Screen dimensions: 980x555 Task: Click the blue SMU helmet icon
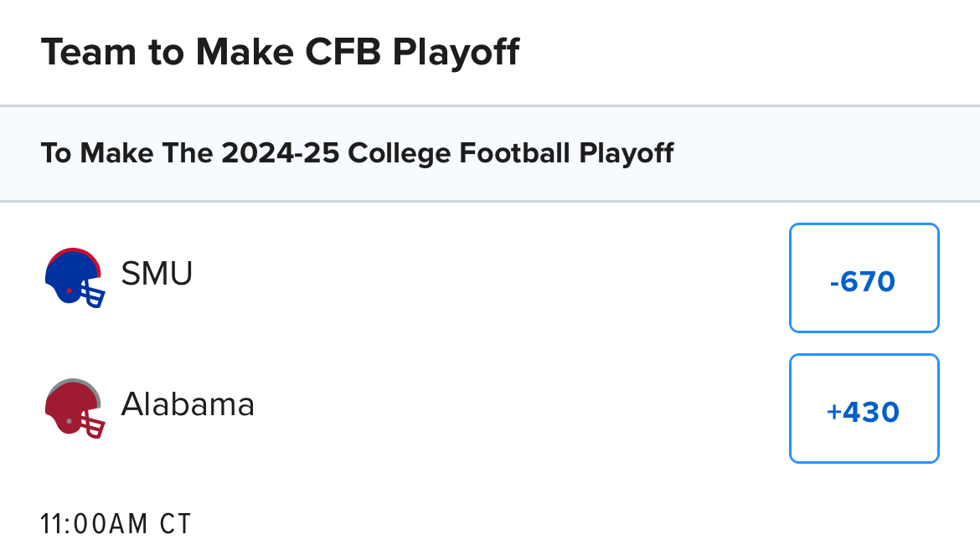74,277
